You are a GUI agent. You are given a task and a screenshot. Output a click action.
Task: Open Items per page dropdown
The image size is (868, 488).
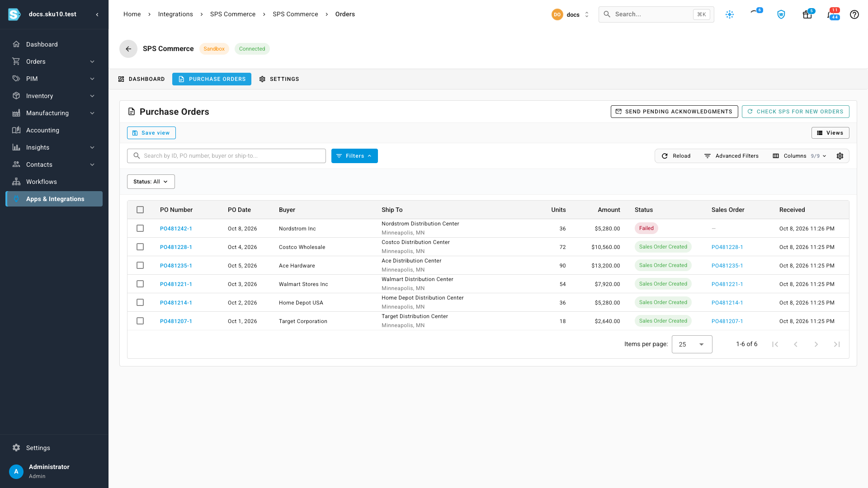692,344
